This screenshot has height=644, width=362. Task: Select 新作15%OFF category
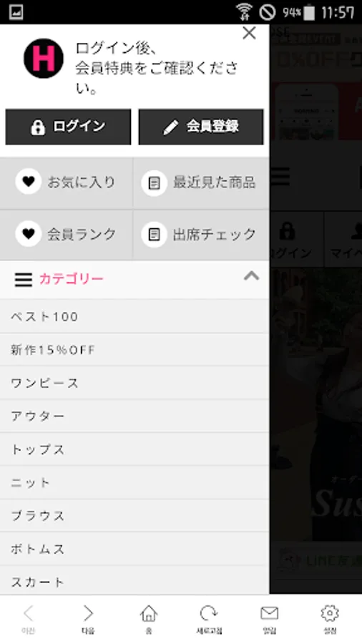point(134,350)
